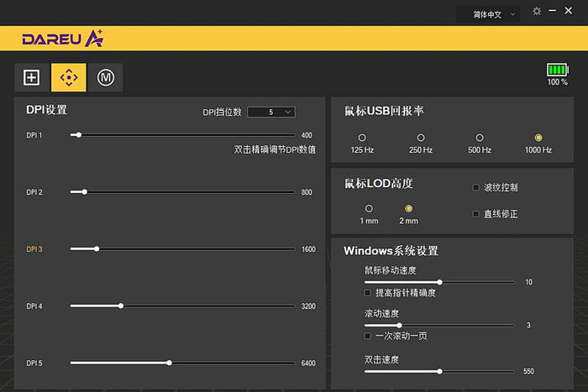
Task: Select 500 Hz USB report rate
Action: tap(480, 138)
